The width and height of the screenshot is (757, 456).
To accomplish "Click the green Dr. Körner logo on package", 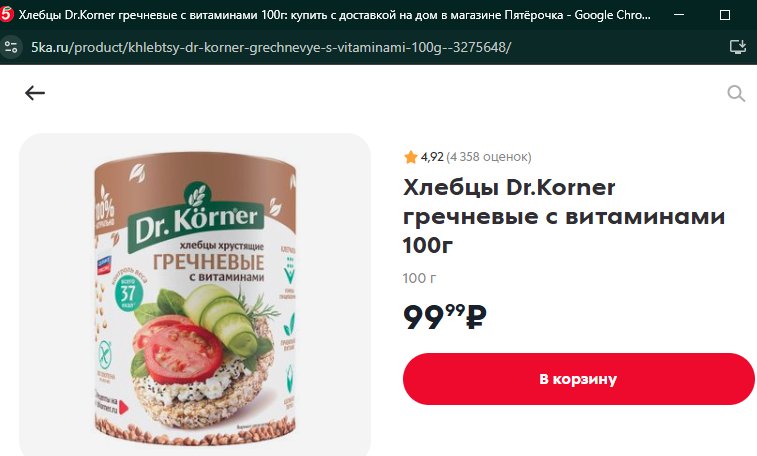I will (196, 218).
